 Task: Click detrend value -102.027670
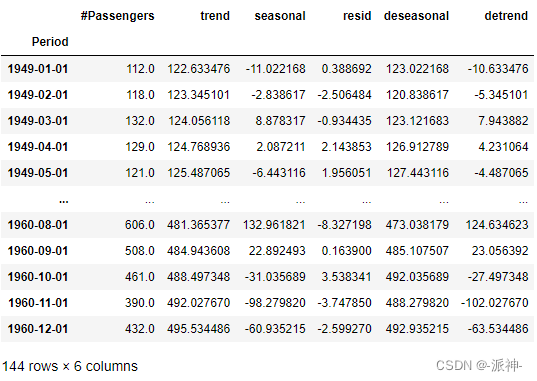495,303
